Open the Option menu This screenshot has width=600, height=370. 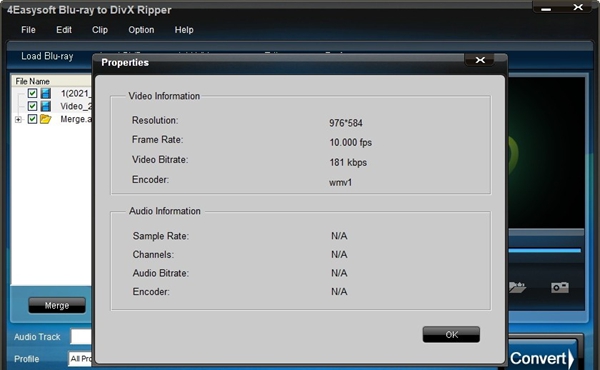pyautogui.click(x=141, y=30)
